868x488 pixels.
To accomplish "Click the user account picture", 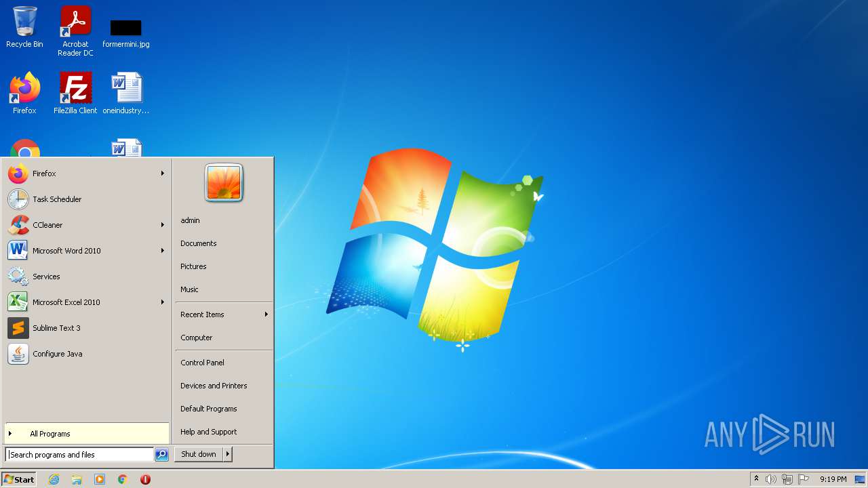I will tap(224, 183).
